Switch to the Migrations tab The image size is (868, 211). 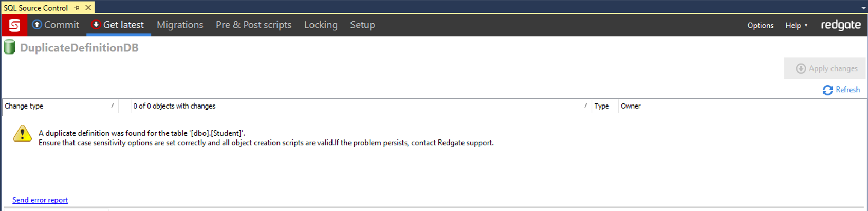(180, 25)
